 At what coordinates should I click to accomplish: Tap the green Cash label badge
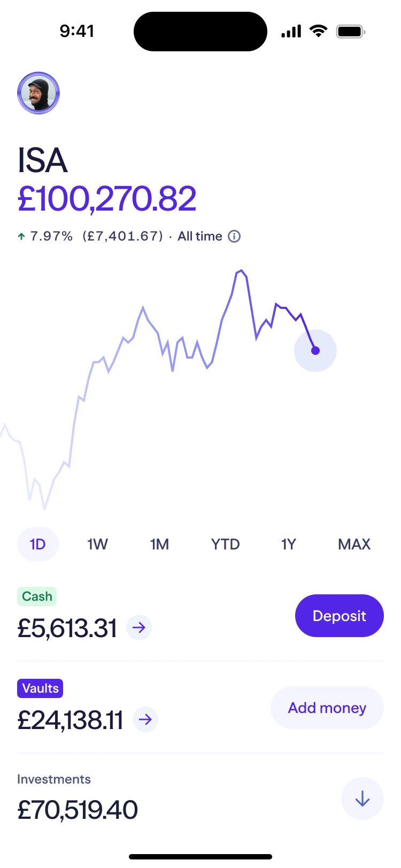pyautogui.click(x=37, y=596)
